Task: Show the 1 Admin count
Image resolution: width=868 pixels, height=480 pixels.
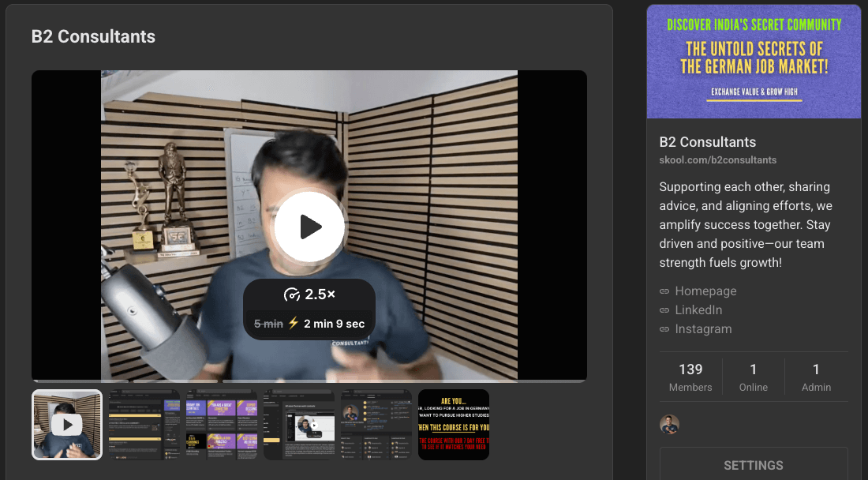Action: (x=816, y=377)
